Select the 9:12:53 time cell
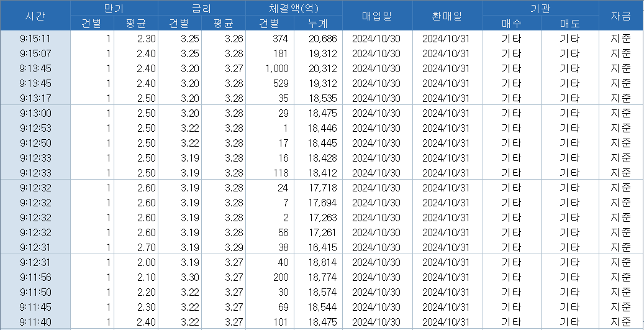The image size is (644, 330). [35, 128]
